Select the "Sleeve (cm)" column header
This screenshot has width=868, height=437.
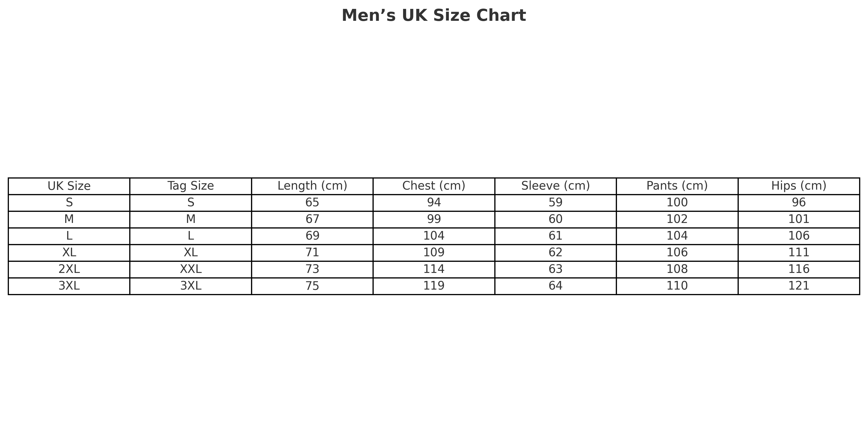(555, 186)
